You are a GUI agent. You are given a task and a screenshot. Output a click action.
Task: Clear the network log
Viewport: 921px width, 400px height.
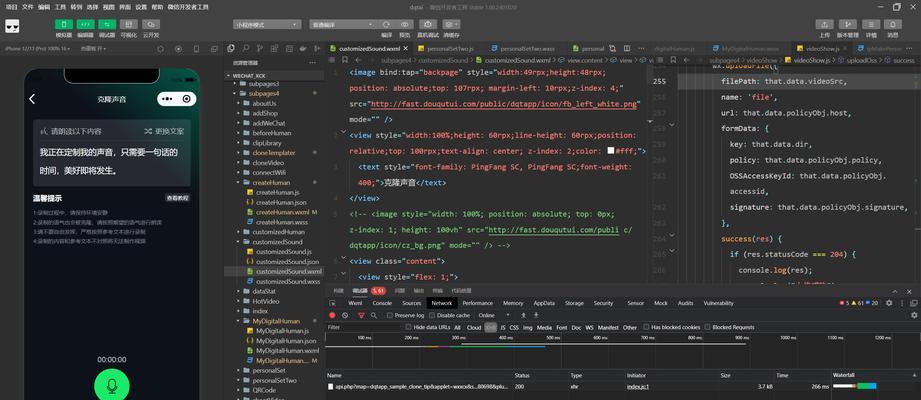click(x=345, y=315)
